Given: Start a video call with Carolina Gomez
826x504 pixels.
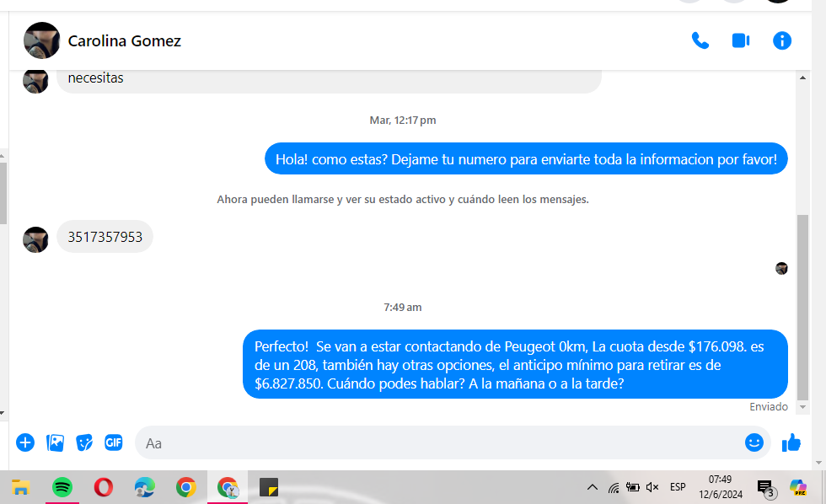Looking at the screenshot, I should pos(741,40).
